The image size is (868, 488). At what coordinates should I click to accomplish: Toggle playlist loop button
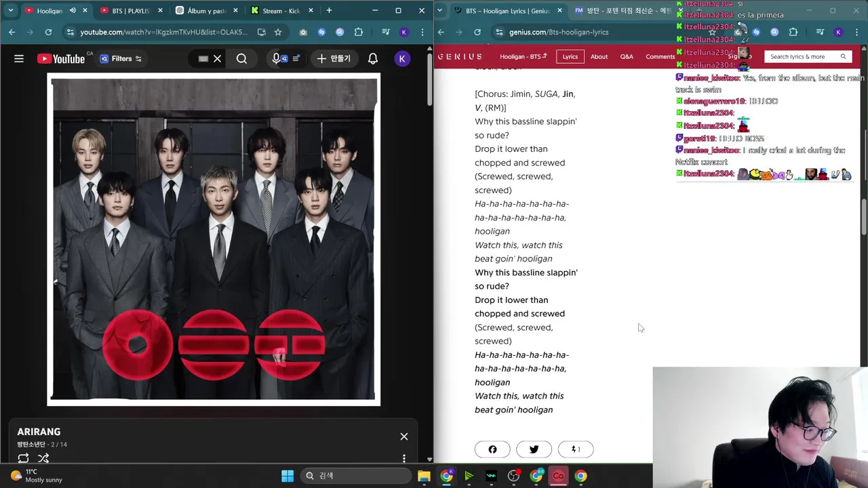tap(23, 458)
